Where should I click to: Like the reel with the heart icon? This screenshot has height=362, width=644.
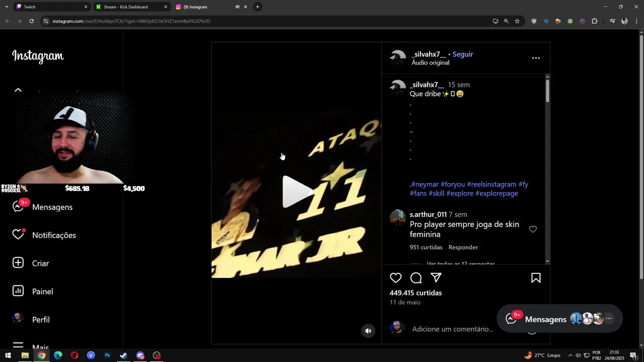(x=396, y=278)
